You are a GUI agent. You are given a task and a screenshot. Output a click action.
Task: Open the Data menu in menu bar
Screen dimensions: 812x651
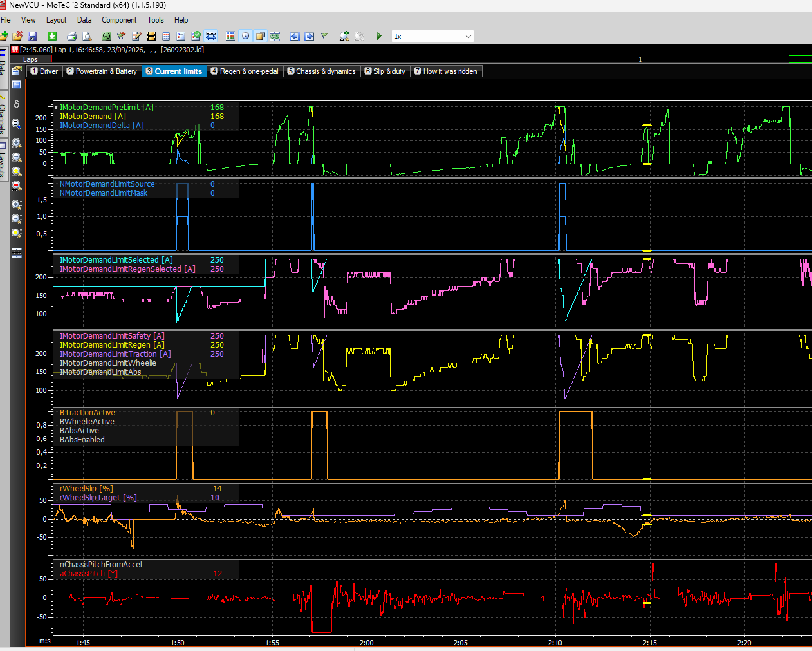point(84,20)
